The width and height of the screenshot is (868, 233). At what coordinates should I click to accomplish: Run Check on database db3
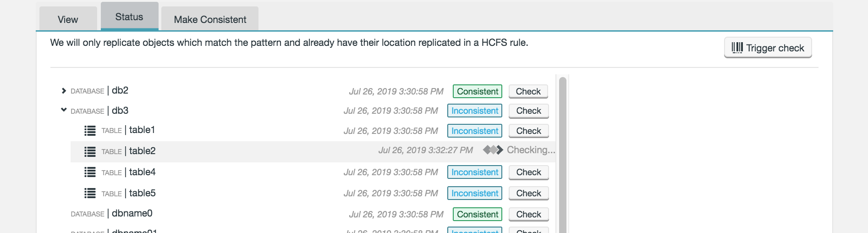[x=528, y=111]
